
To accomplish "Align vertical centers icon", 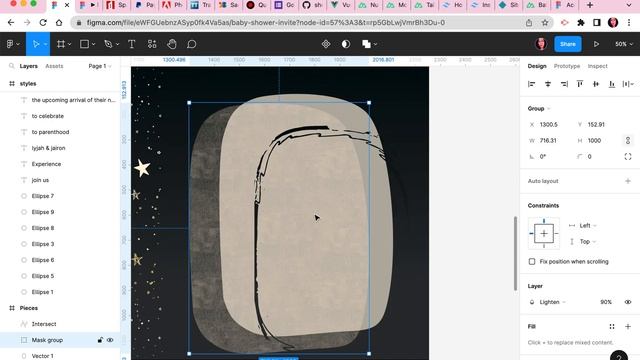I will [x=596, y=84].
